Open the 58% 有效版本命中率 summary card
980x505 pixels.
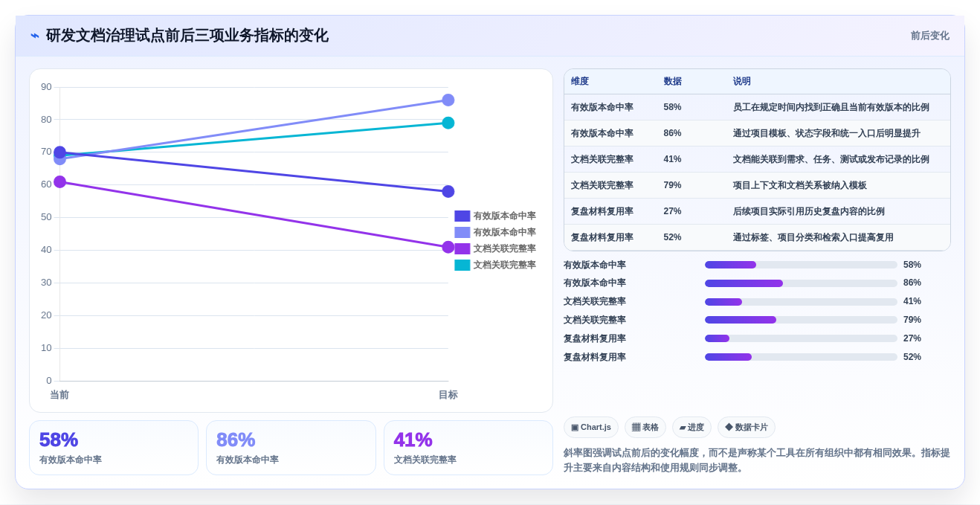(114, 448)
